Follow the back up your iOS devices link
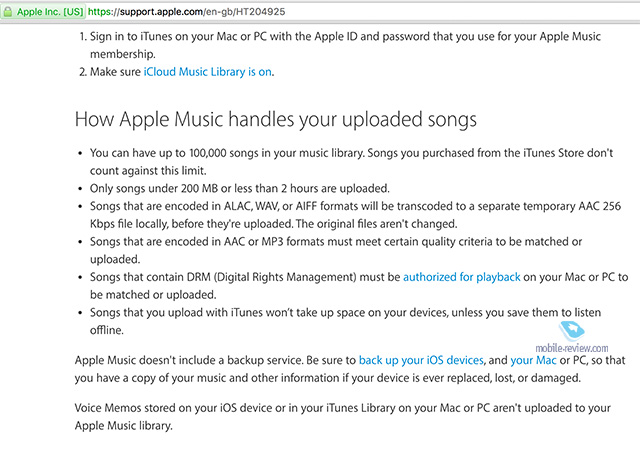The width and height of the screenshot is (640, 452). tap(421, 361)
